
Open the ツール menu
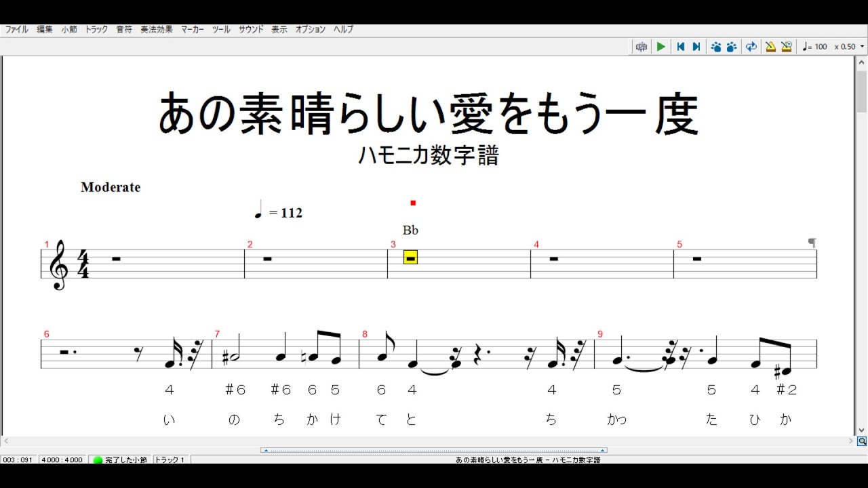pyautogui.click(x=221, y=30)
